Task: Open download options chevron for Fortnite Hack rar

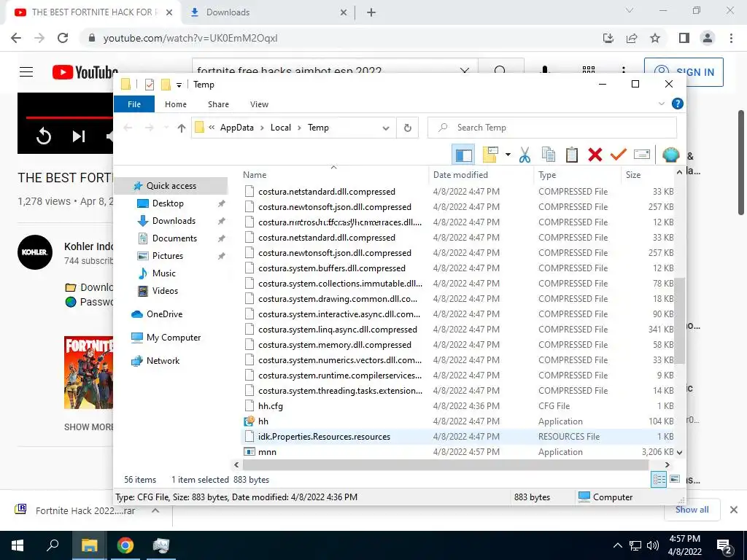Action: point(155,510)
